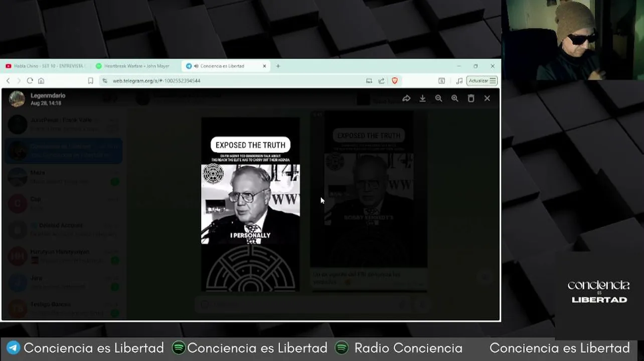The width and height of the screenshot is (644, 361).
Task: Go to the browser home page
Action: (x=41, y=81)
